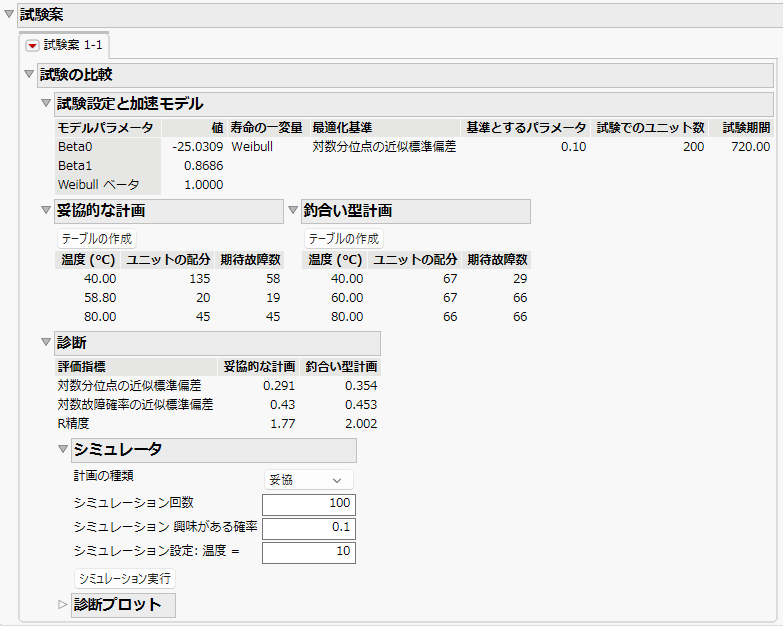Collapse the 診断 section

click(x=46, y=342)
